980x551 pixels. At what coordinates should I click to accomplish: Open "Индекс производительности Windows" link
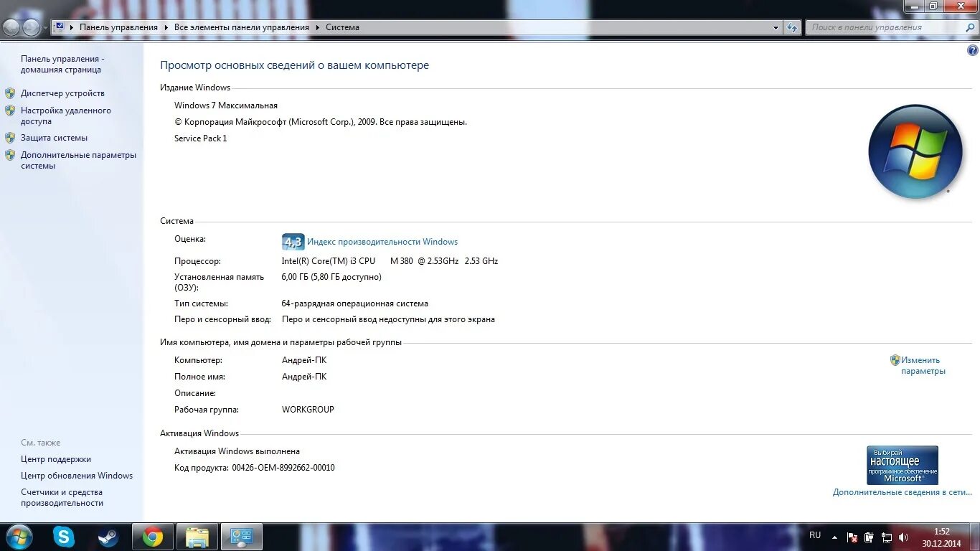click(382, 242)
